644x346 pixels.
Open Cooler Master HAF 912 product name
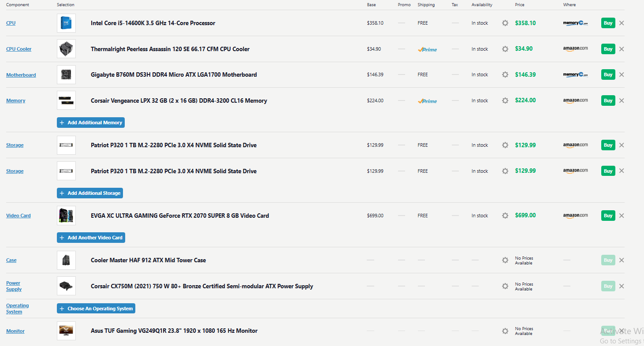[148, 260]
